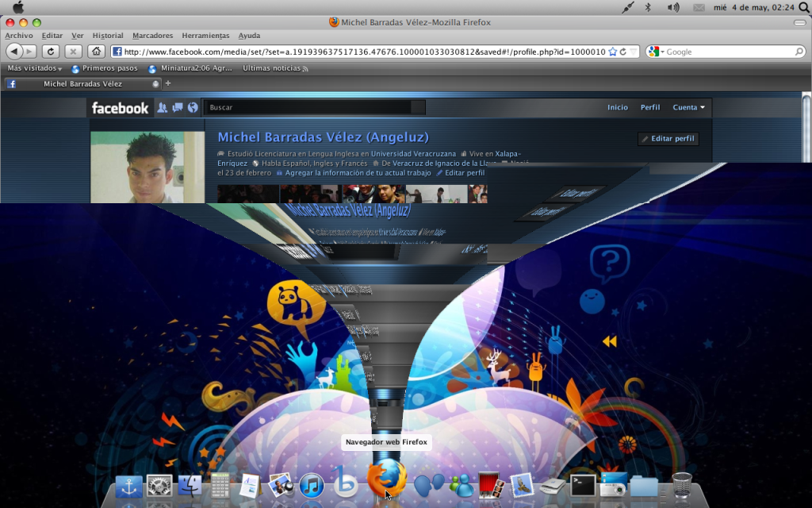Open the Historial menu
Screen dimensions: 812x508
point(108,36)
